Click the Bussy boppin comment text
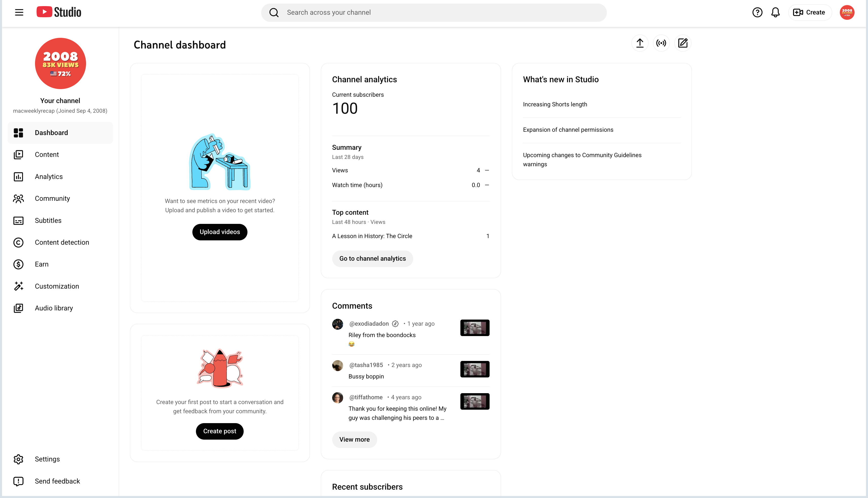Viewport: 868px width, 498px height. click(x=366, y=377)
